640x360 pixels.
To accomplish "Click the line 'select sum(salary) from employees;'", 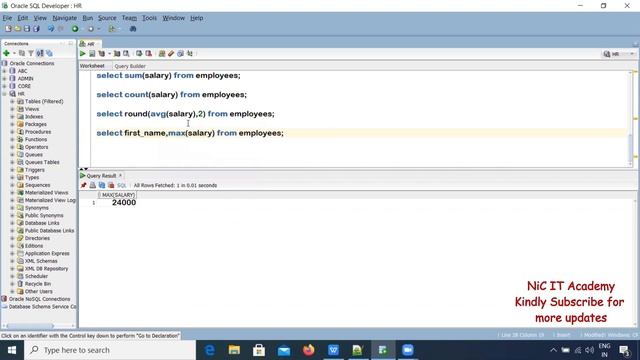I will click(x=168, y=76).
